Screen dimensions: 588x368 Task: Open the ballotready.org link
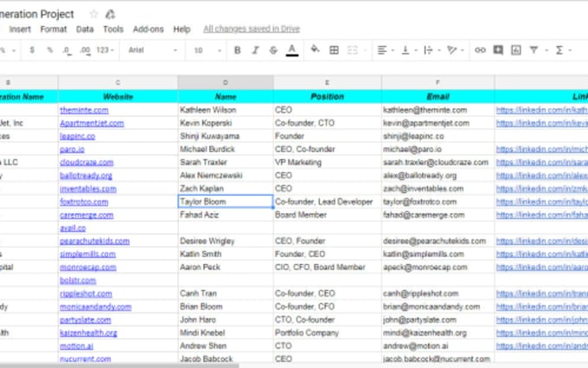(x=86, y=176)
